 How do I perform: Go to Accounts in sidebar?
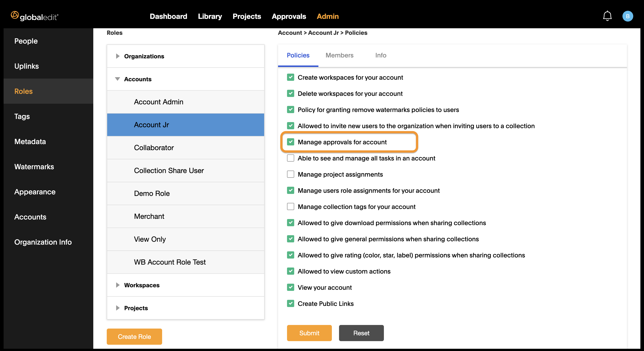point(48,217)
